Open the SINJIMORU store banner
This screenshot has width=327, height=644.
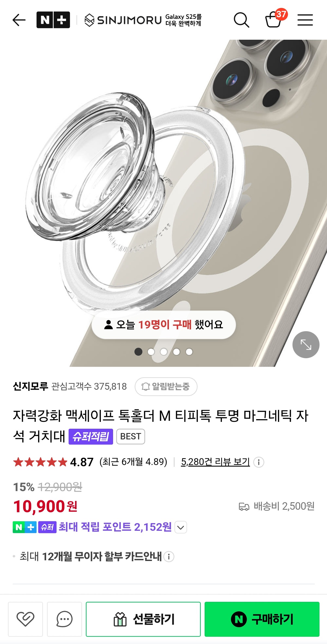[143, 20]
